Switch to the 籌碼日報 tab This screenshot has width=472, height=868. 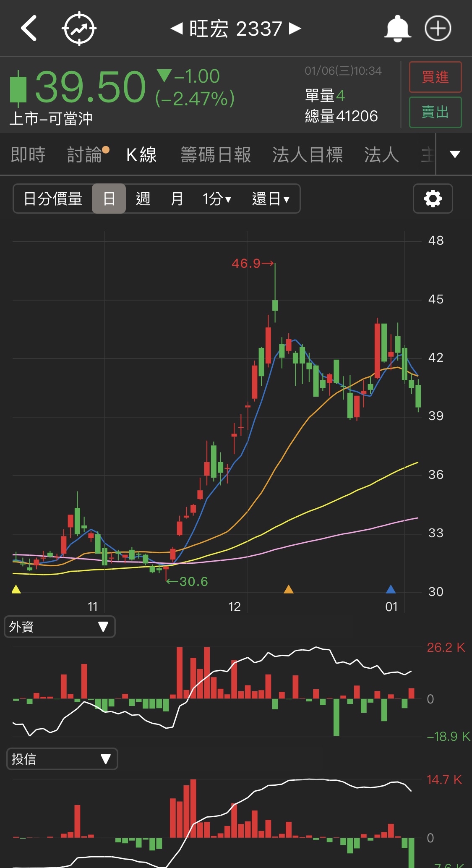[216, 154]
